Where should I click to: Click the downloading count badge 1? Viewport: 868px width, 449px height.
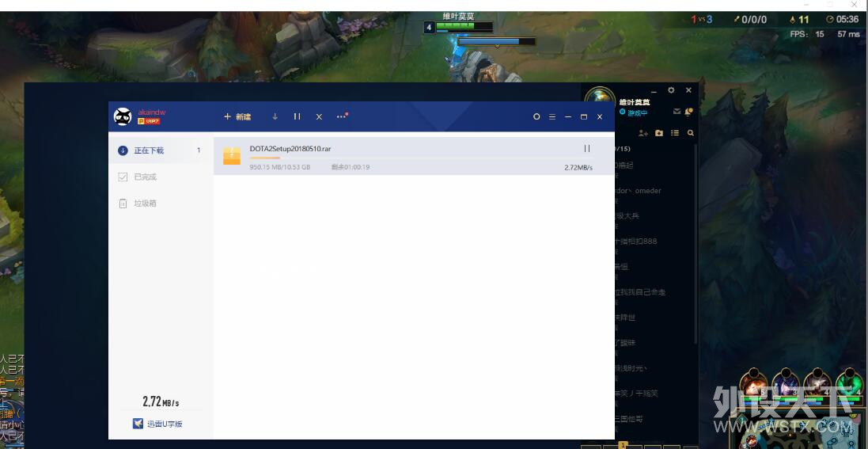coord(199,150)
